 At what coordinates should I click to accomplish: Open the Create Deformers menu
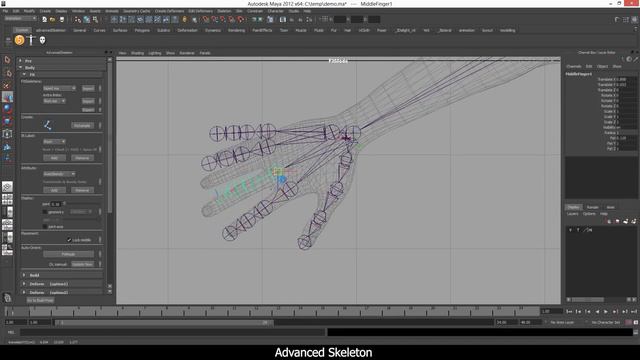pyautogui.click(x=169, y=11)
